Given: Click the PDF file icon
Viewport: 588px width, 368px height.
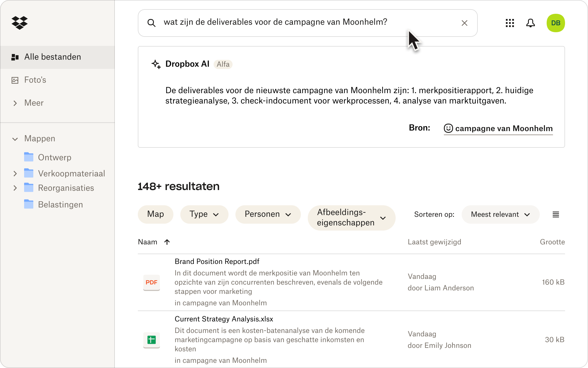Looking at the screenshot, I should (x=152, y=282).
